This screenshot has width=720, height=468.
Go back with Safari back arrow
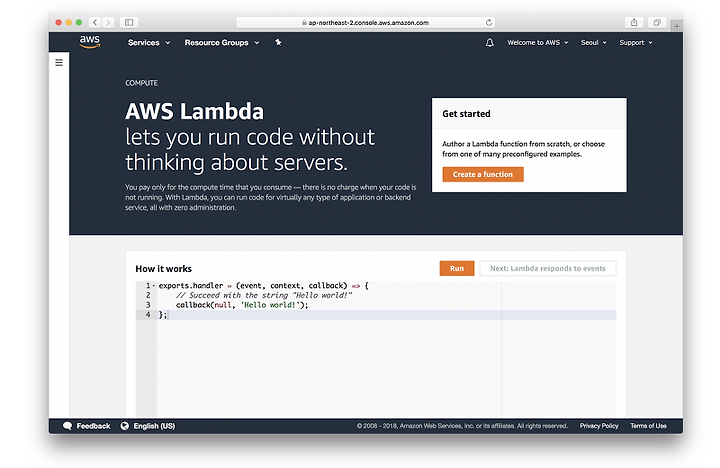click(x=95, y=23)
